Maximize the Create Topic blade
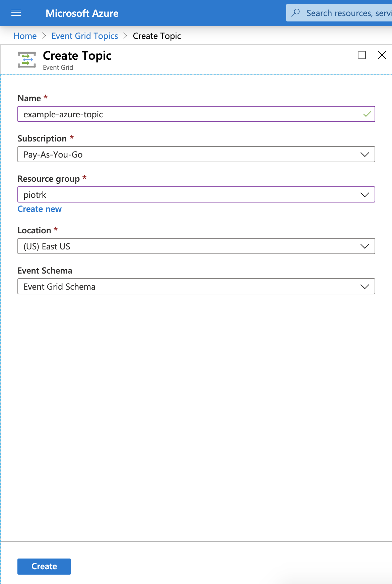The height and width of the screenshot is (584, 392). coord(362,55)
